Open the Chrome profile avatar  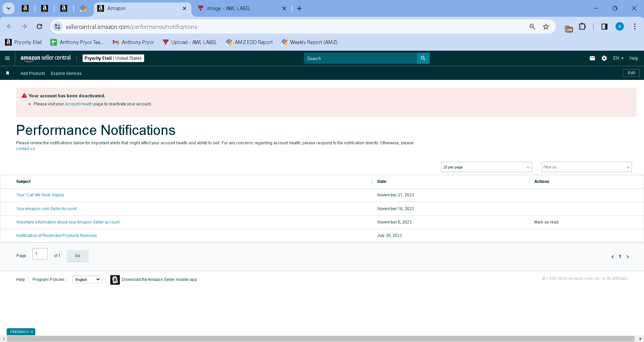[x=620, y=27]
